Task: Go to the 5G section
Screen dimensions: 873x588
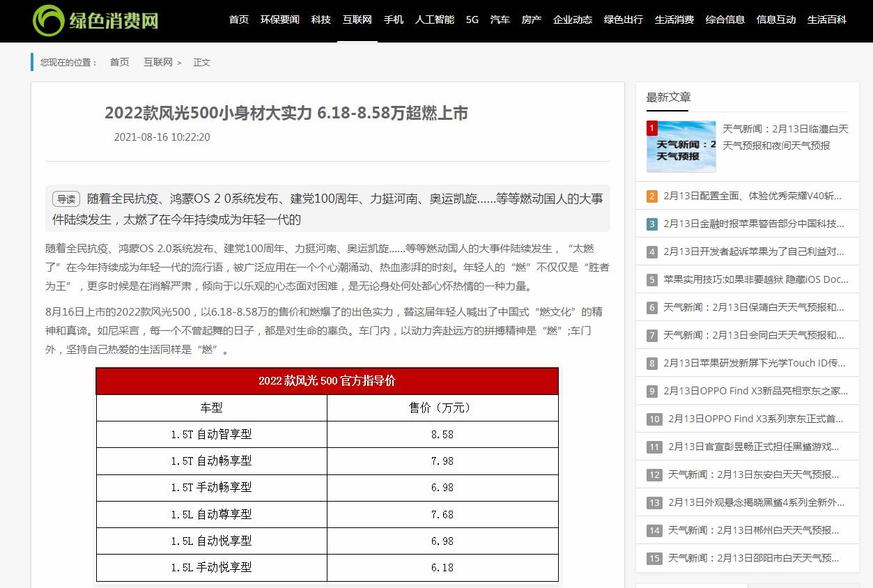Action: pos(472,20)
